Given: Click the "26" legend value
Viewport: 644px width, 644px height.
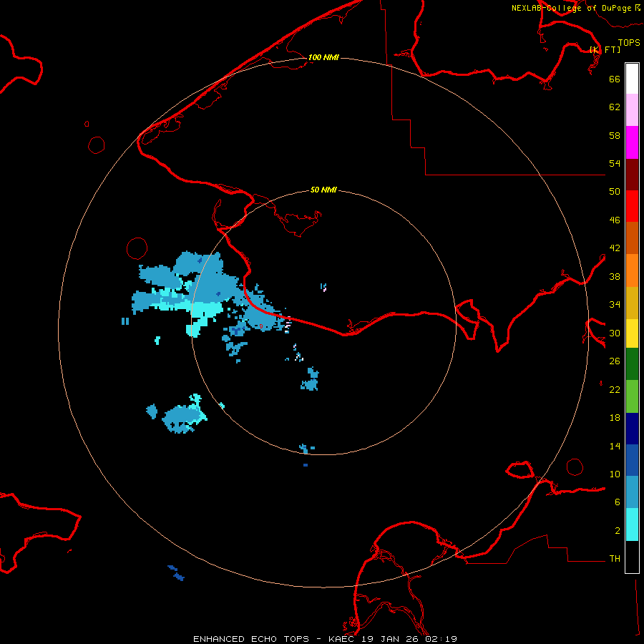Looking at the screenshot, I should coord(615,361).
